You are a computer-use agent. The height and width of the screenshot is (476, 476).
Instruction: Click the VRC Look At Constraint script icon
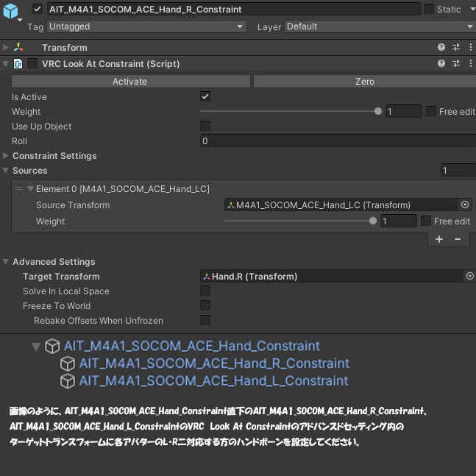coord(18,64)
